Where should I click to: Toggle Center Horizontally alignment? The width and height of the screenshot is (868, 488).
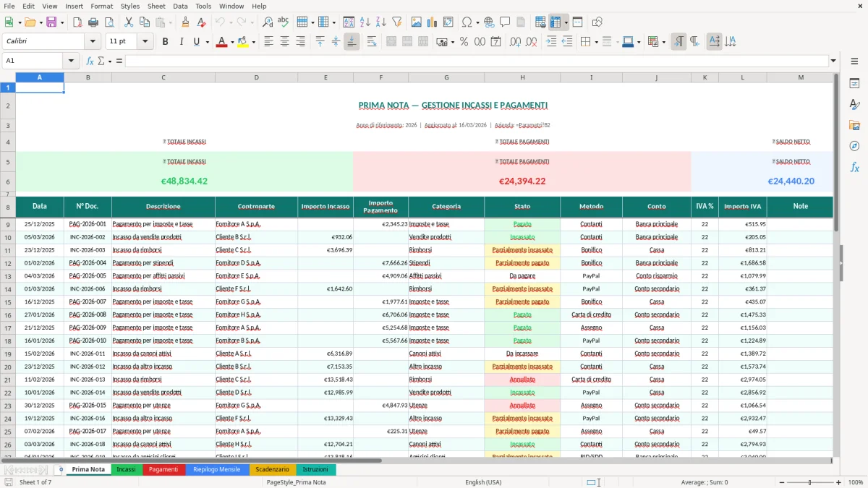(x=284, y=42)
